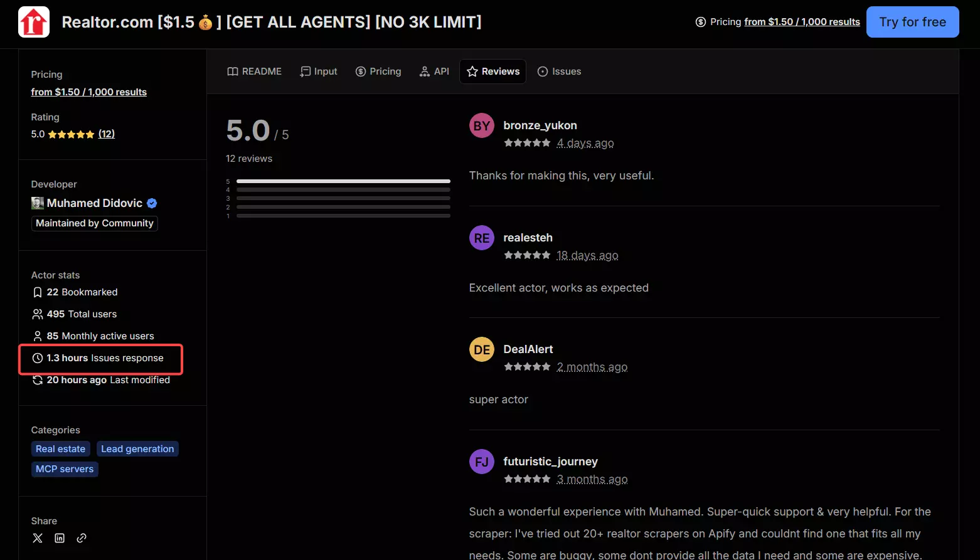
Task: Click the verified developer badge icon
Action: tap(152, 203)
